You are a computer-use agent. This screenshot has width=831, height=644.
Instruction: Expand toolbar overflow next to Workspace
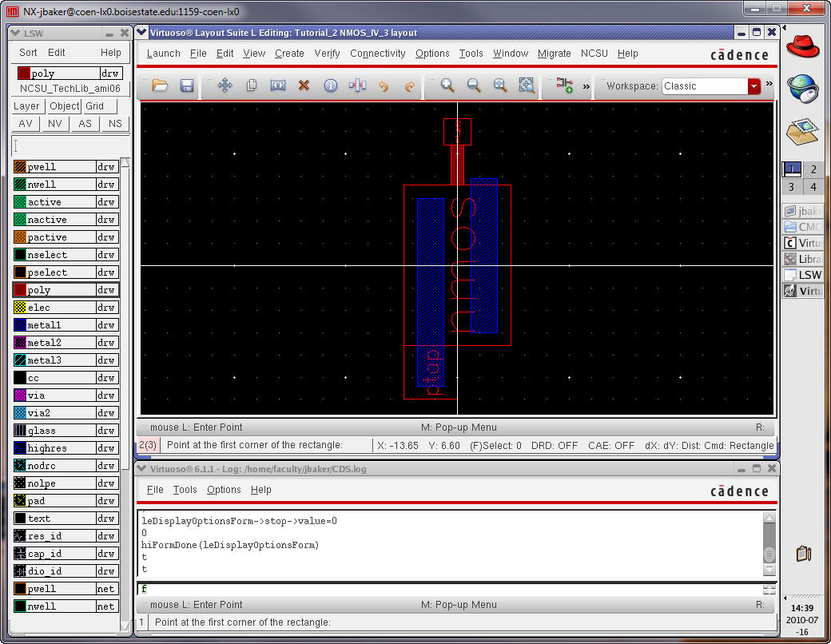(x=769, y=84)
